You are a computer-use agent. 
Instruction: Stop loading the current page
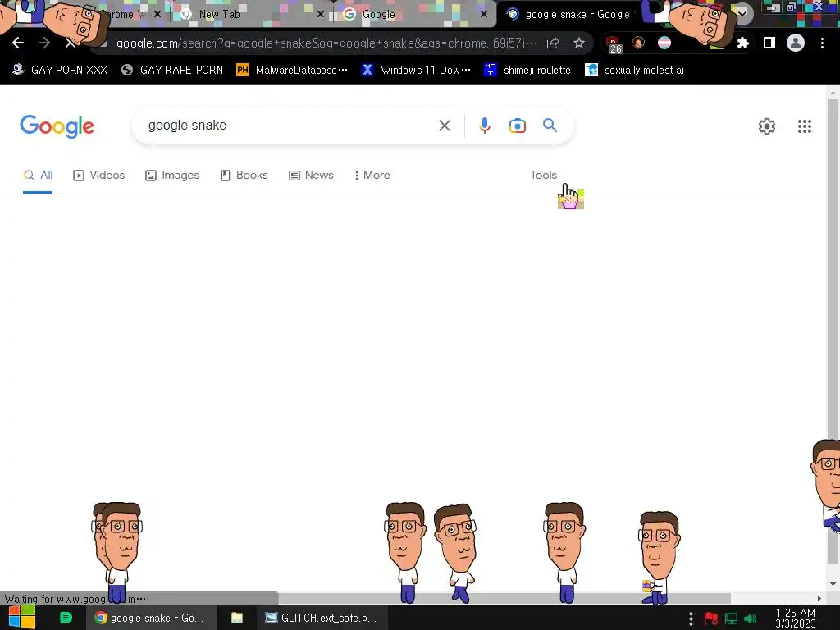click(71, 43)
